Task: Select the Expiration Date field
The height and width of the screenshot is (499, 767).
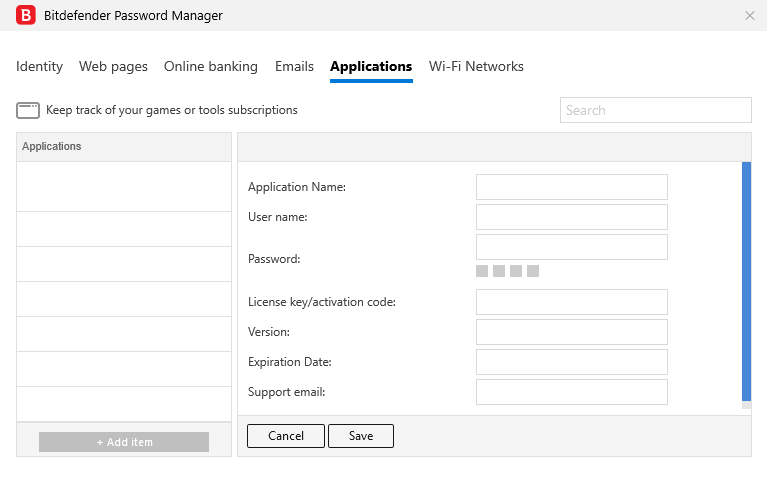Action: pyautogui.click(x=571, y=362)
